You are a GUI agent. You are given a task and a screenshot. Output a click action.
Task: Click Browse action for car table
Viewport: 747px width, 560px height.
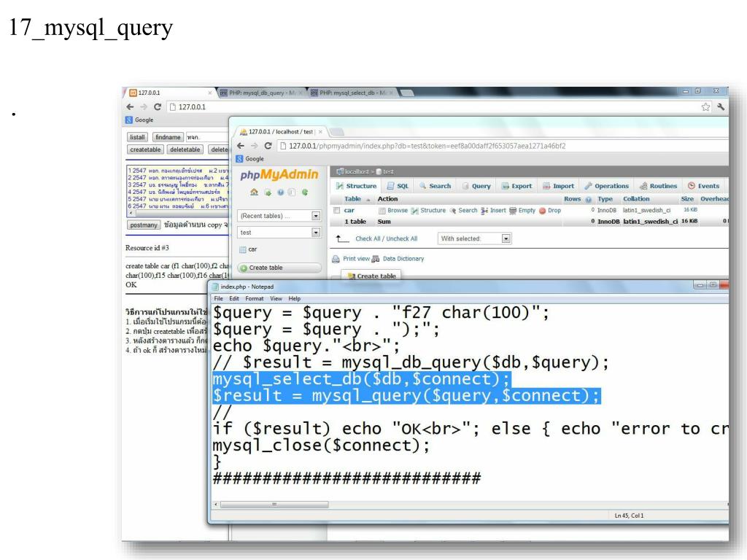pos(393,211)
